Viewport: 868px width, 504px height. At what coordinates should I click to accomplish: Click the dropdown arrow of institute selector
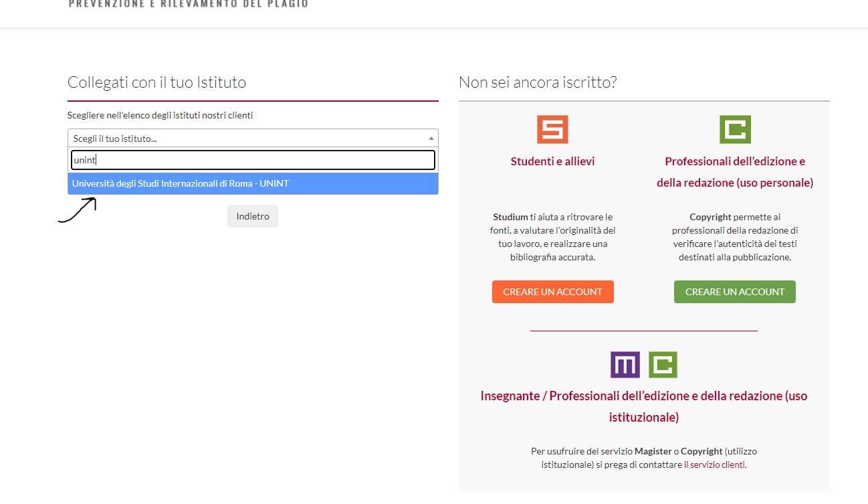[x=431, y=138]
